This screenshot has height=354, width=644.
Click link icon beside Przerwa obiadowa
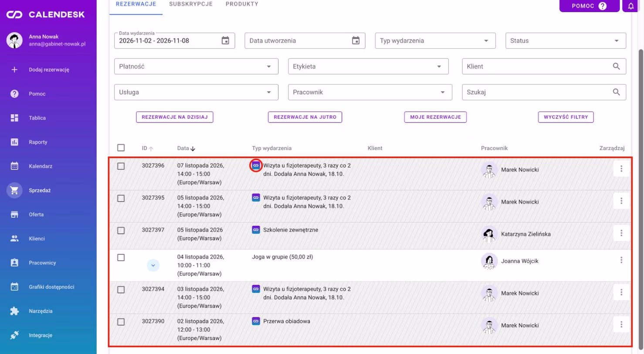click(x=256, y=321)
